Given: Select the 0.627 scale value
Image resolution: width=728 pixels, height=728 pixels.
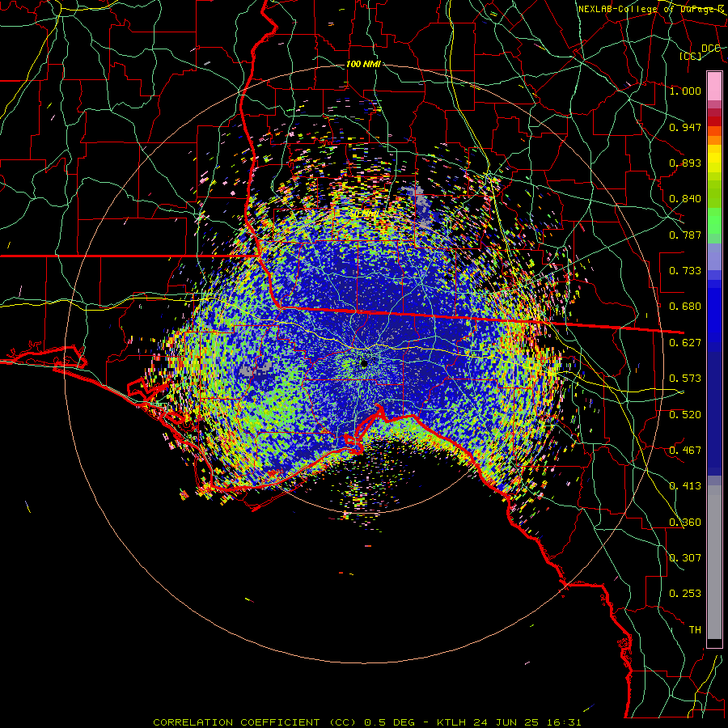Looking at the screenshot, I should coord(685,343).
